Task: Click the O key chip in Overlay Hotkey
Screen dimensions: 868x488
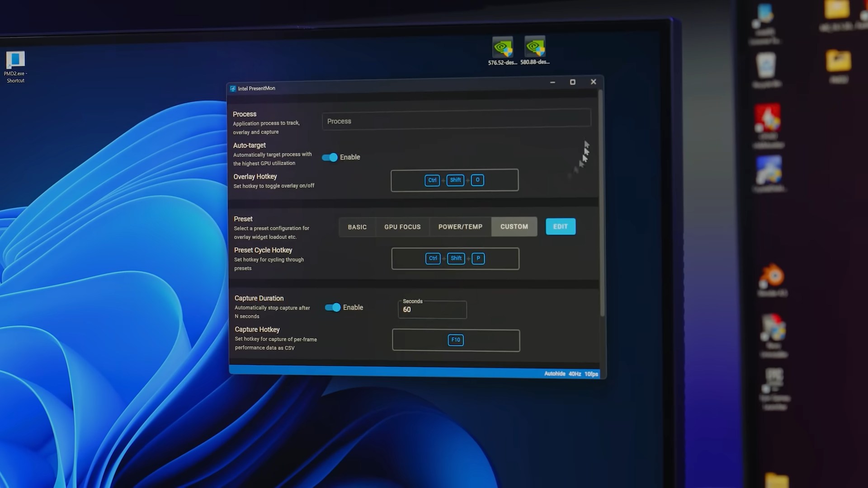Action: [x=477, y=180]
